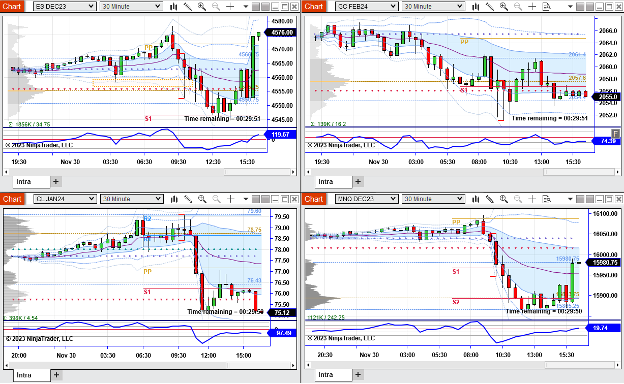624x384 pixels.
Task: Enable crosshair cursor in GC FEB24 chart
Action: (x=532, y=6)
